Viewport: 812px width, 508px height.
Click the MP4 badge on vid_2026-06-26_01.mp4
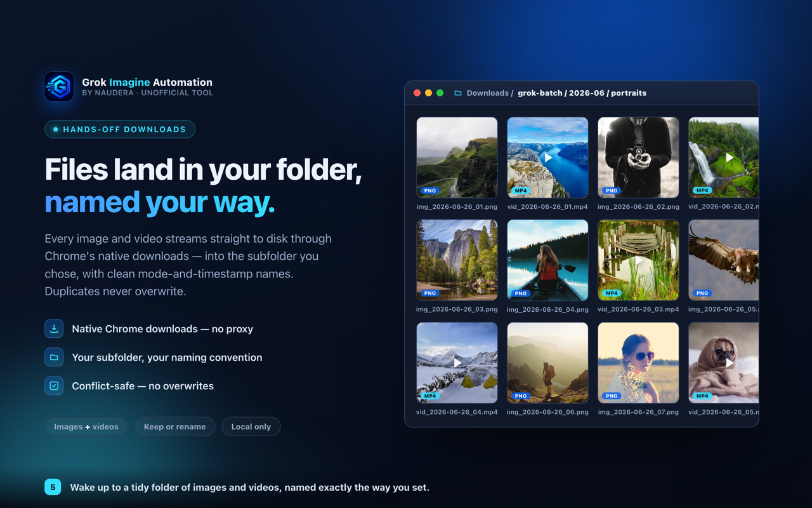click(521, 190)
